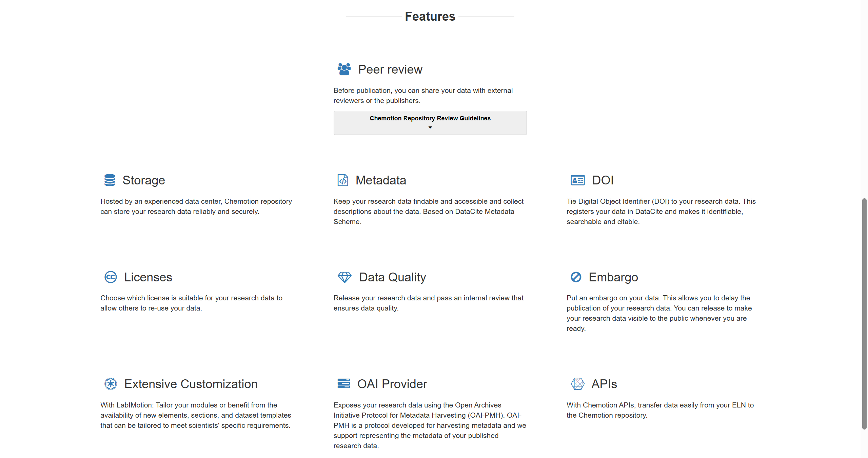This screenshot has height=458, width=868.
Task: Expand Chemotion Repository Review Guidelines
Action: pos(430,118)
